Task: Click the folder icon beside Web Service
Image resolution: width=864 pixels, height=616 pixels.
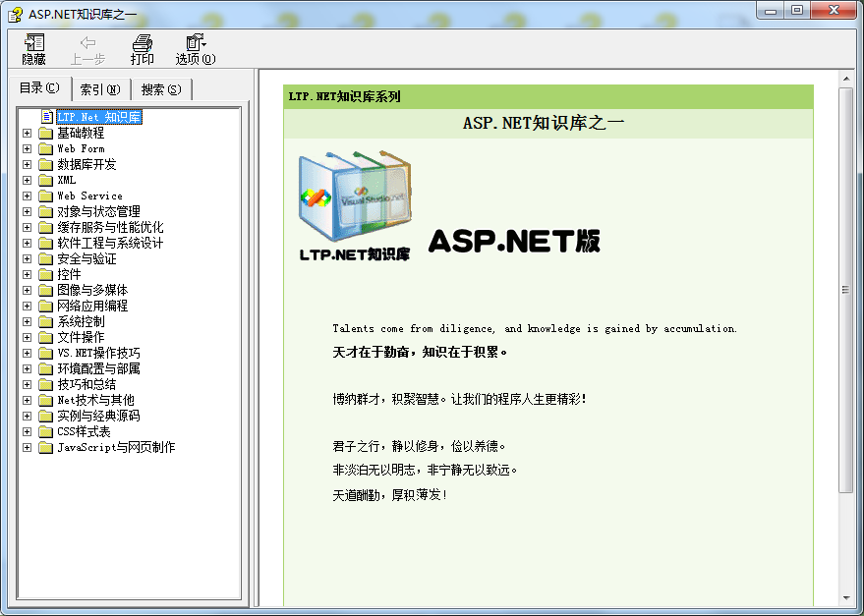Action: click(x=45, y=196)
